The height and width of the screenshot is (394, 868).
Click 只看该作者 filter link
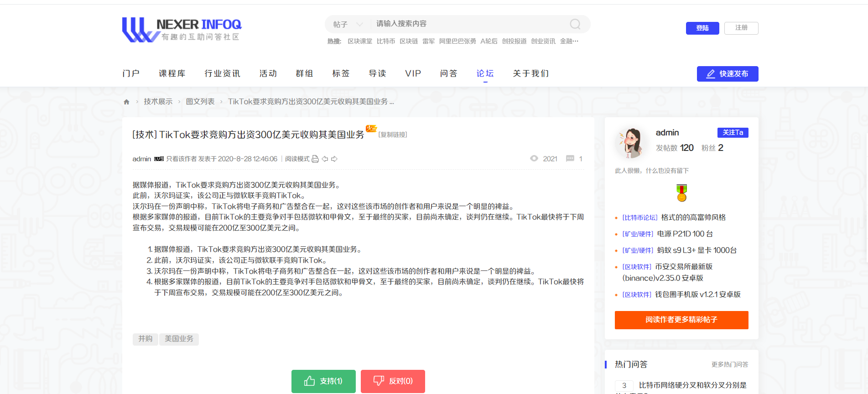(x=181, y=159)
